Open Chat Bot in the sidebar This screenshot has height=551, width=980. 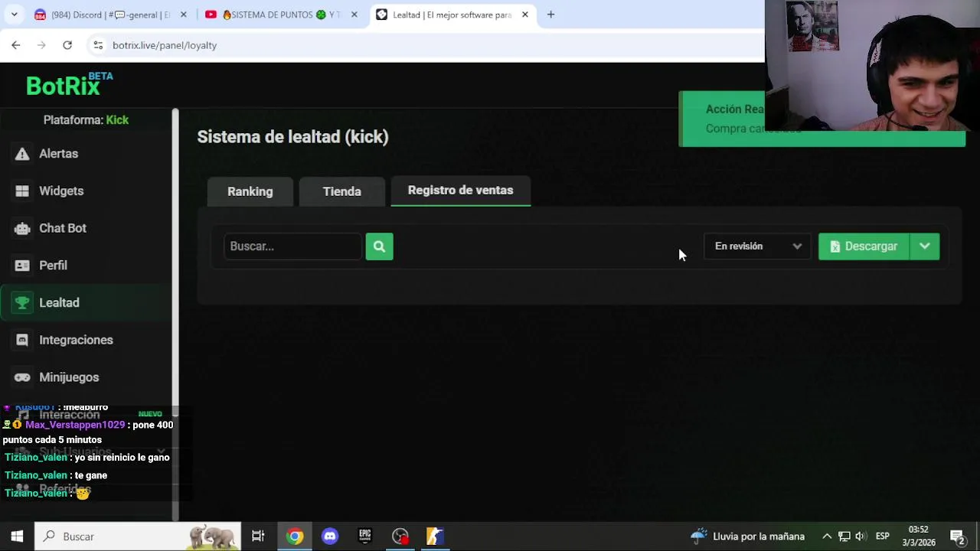62,228
